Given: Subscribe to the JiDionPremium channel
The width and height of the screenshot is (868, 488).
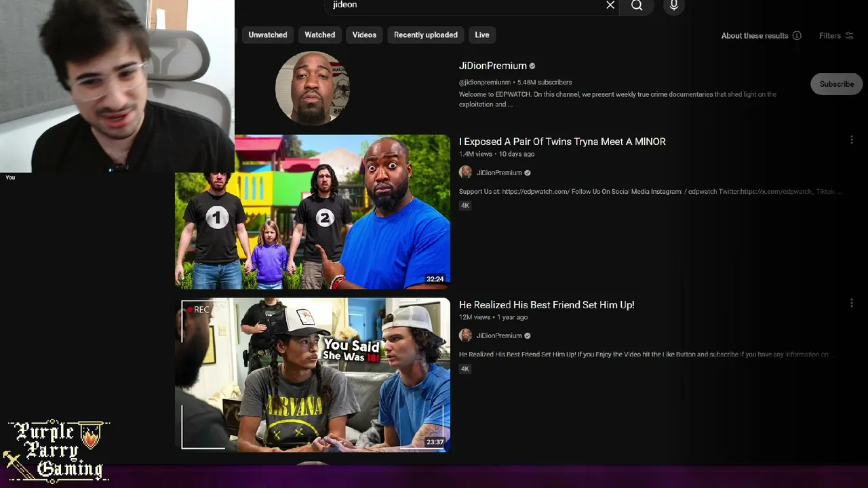Looking at the screenshot, I should coord(837,84).
